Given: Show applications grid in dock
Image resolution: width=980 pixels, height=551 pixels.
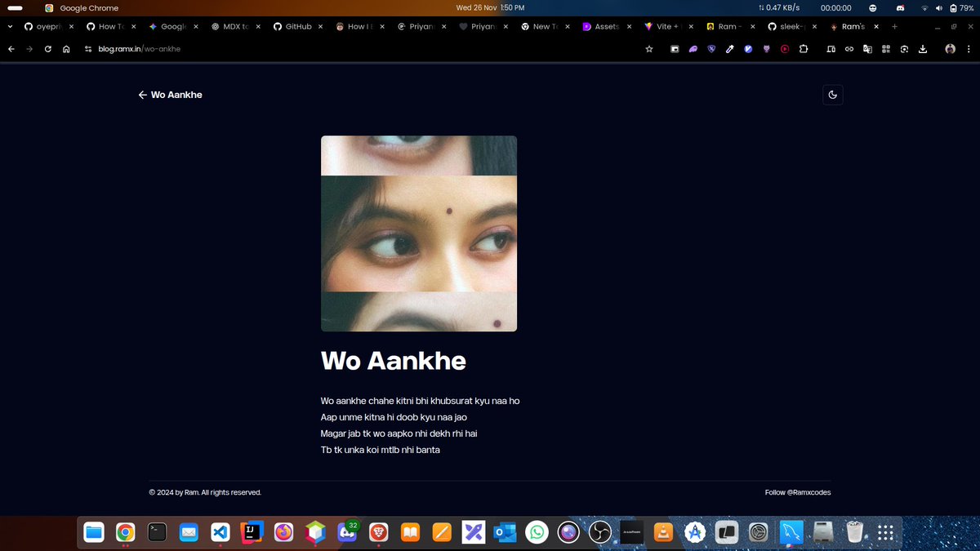Looking at the screenshot, I should [x=885, y=533].
